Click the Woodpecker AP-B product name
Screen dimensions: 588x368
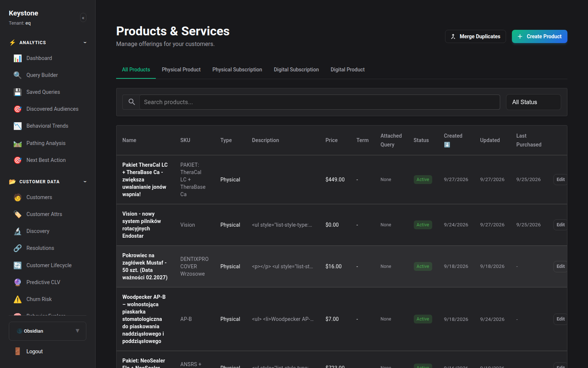click(x=144, y=319)
